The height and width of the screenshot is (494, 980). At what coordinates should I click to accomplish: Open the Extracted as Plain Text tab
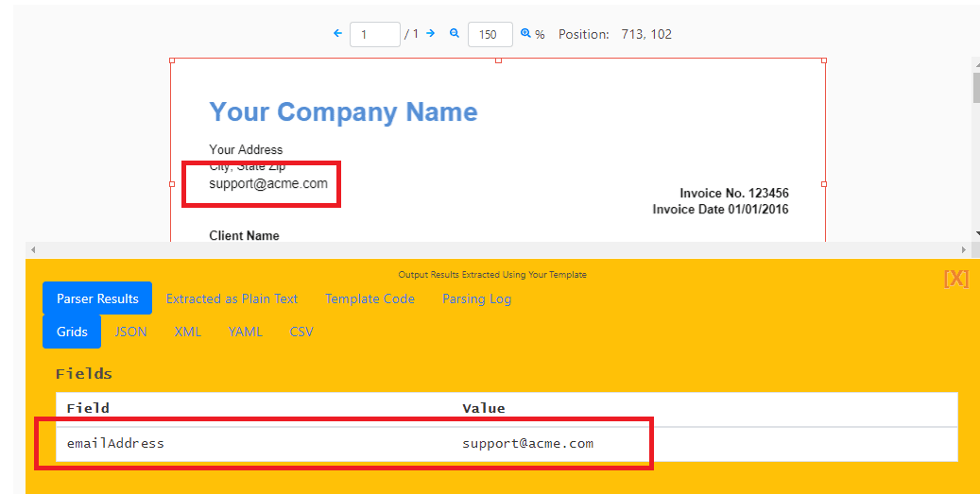(x=232, y=298)
